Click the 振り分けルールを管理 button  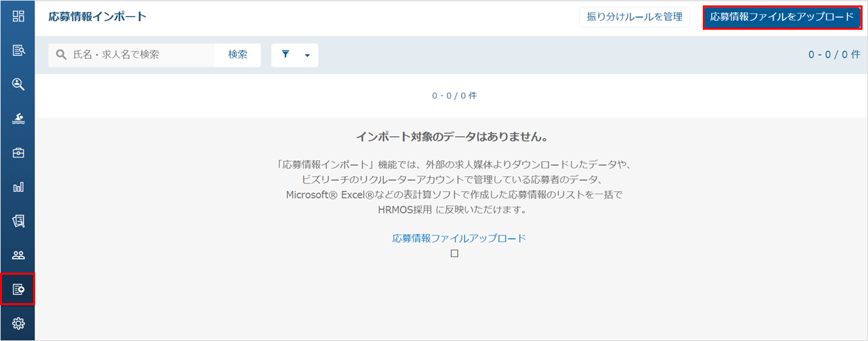(634, 17)
